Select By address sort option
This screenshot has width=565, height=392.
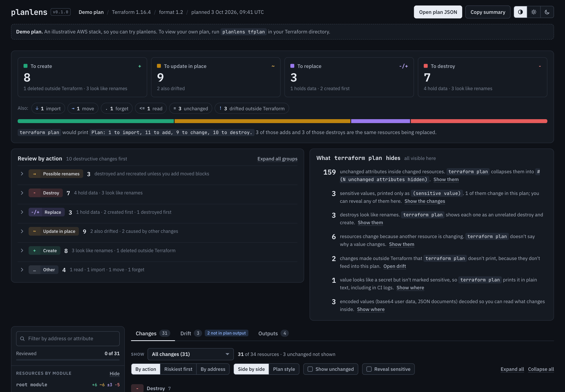point(213,369)
